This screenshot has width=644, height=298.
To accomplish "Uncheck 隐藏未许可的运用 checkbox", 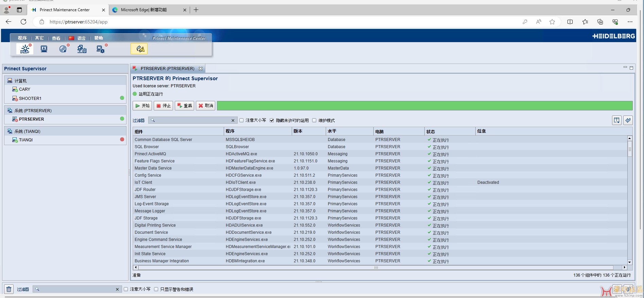I will pyautogui.click(x=272, y=120).
